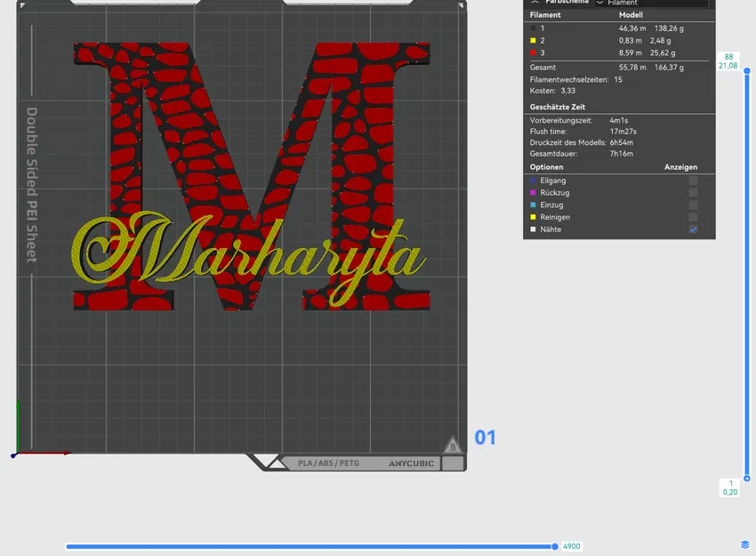Click the layer slider bottom handle
Image resolution: width=756 pixels, height=556 pixels.
point(747,479)
